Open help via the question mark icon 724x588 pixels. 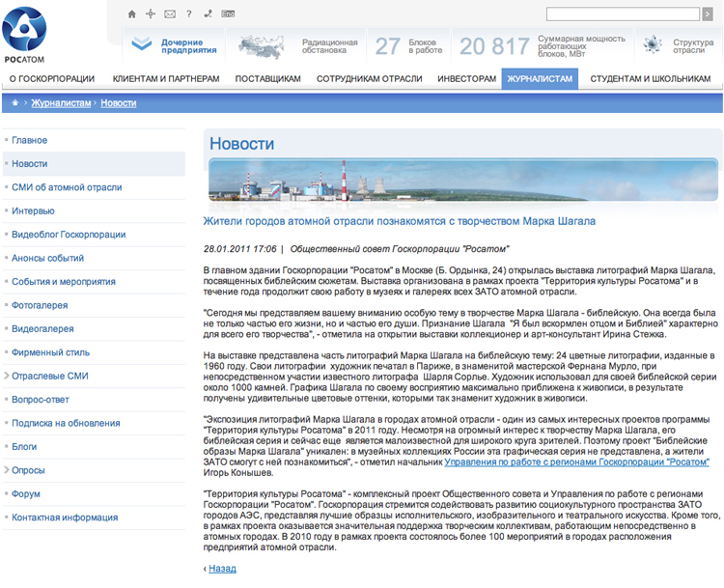pyautogui.click(x=189, y=14)
